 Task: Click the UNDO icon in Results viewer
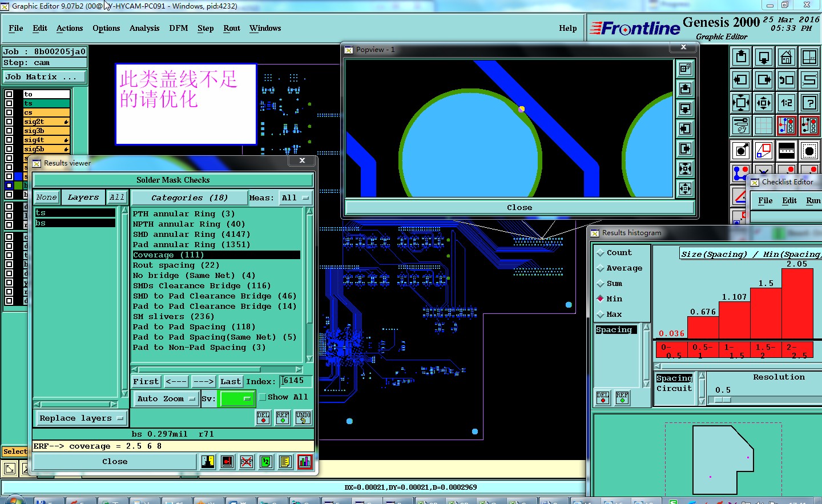pos(303,418)
